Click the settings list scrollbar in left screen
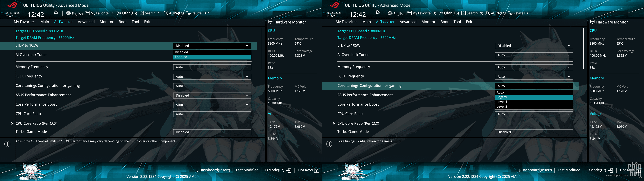Screen dimensions: 644x181 click(x=262, y=48)
